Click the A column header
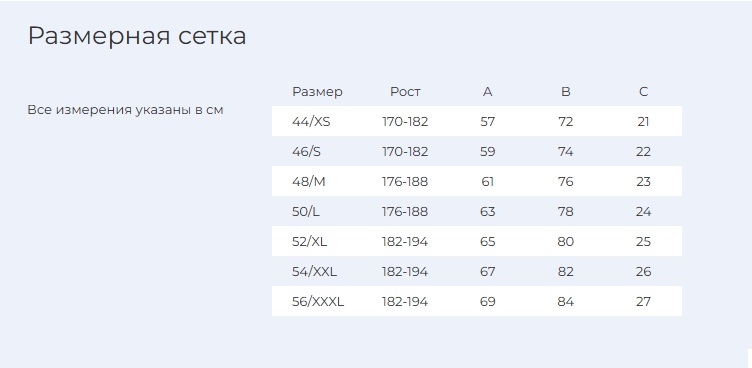 487,92
